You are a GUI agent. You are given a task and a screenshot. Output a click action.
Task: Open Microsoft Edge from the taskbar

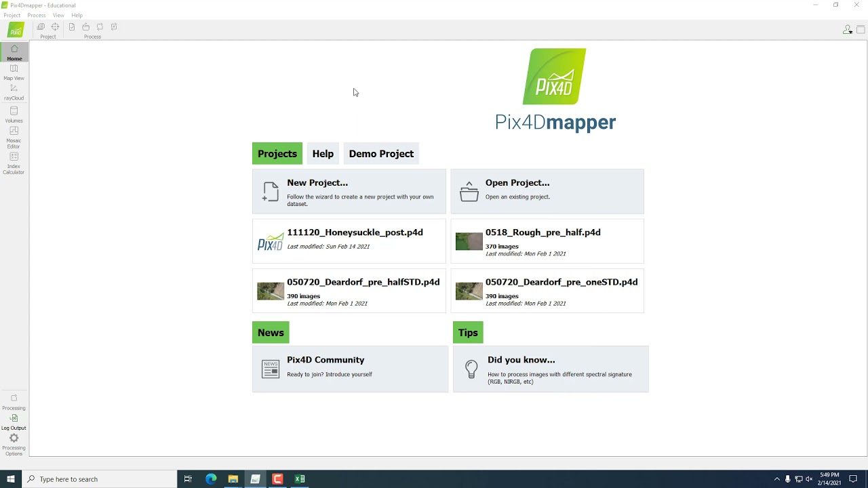pos(211,479)
